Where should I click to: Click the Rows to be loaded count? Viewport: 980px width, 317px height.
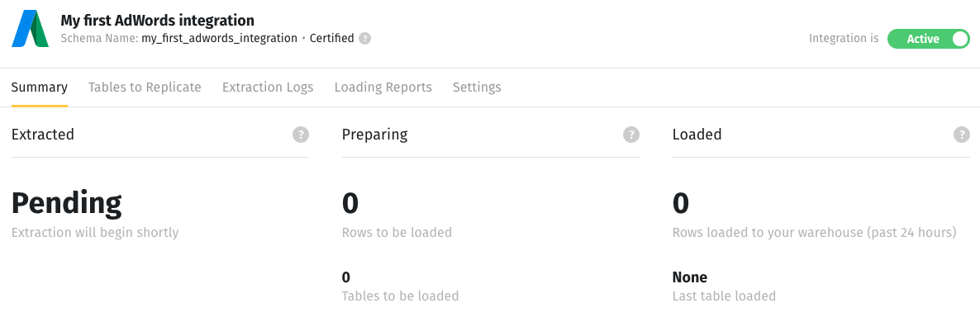coord(350,203)
